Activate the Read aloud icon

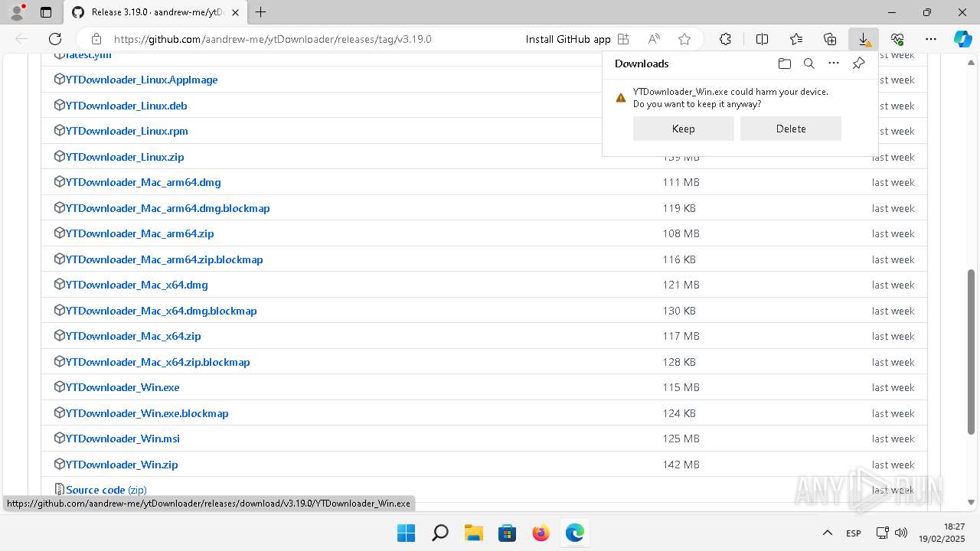click(654, 39)
